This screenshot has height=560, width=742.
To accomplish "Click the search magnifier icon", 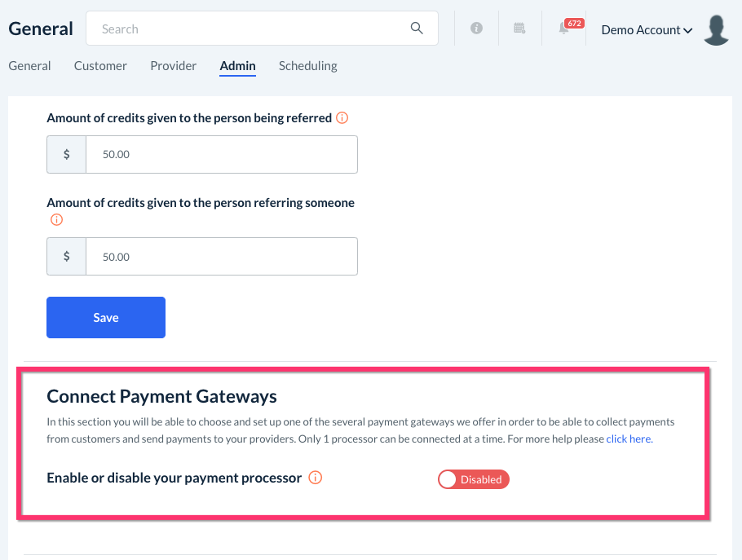I will pos(417,29).
